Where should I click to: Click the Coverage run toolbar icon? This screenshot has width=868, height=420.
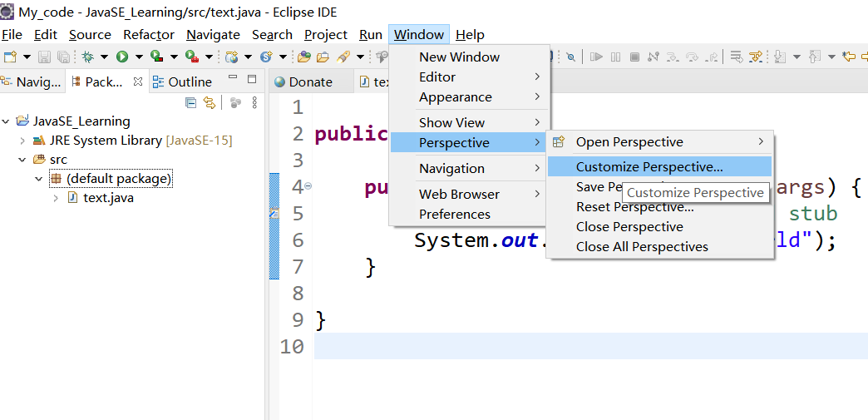coord(156,57)
